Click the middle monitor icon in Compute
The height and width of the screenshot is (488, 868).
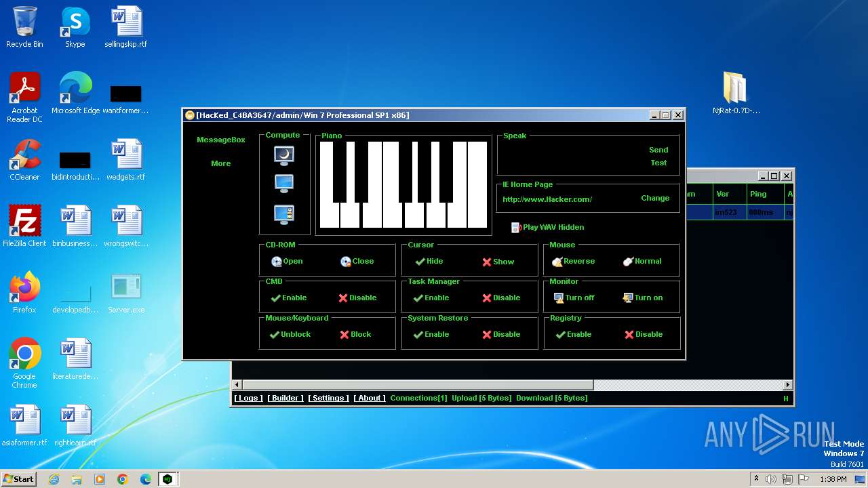[284, 184]
